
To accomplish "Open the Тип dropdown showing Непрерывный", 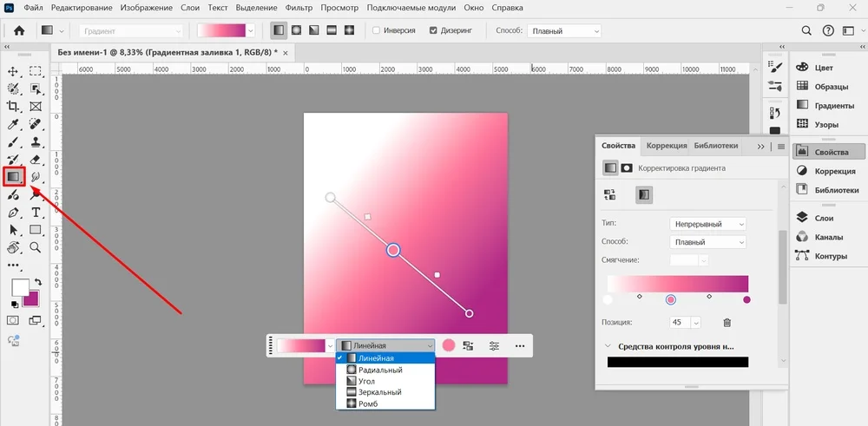I will coord(708,224).
